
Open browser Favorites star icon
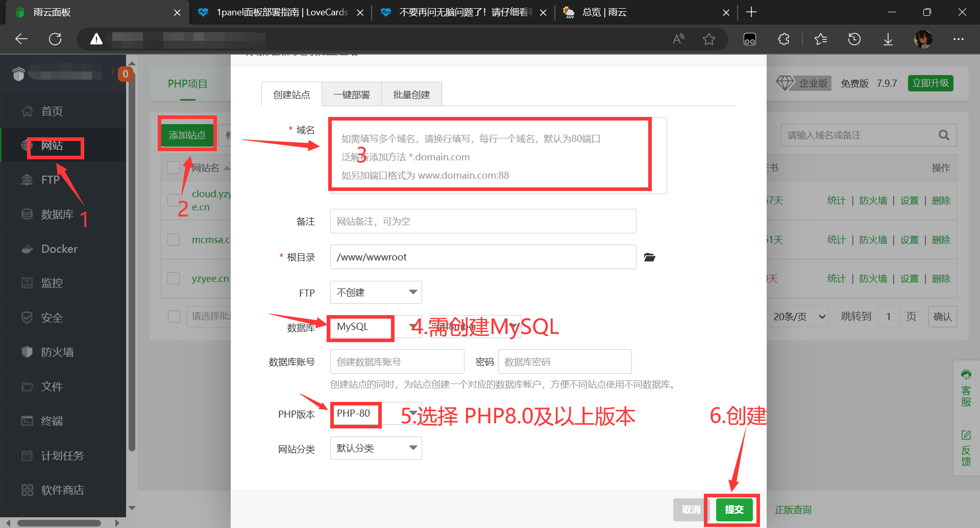[x=820, y=39]
